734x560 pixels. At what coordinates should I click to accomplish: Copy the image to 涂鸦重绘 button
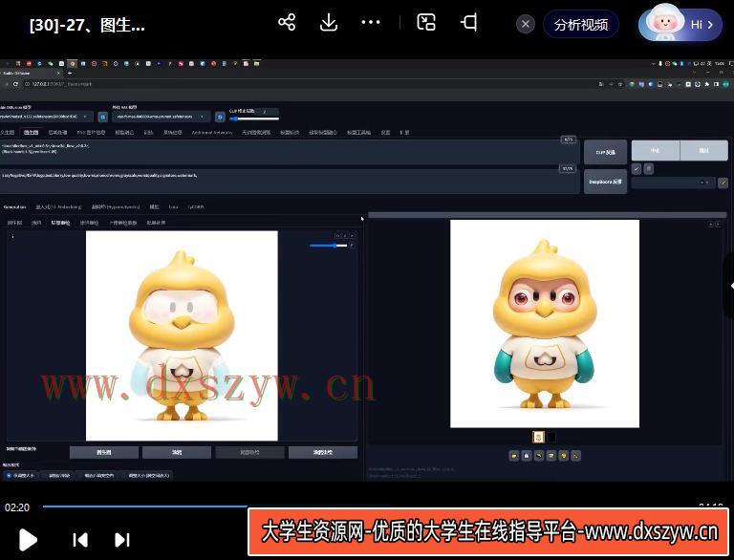click(x=323, y=452)
